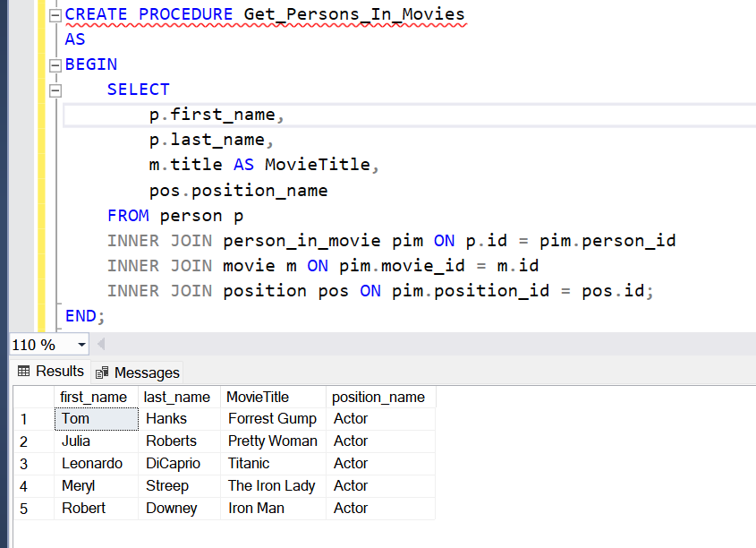The height and width of the screenshot is (548, 756).
Task: Click the cell containing Tom
Action: 97,419
